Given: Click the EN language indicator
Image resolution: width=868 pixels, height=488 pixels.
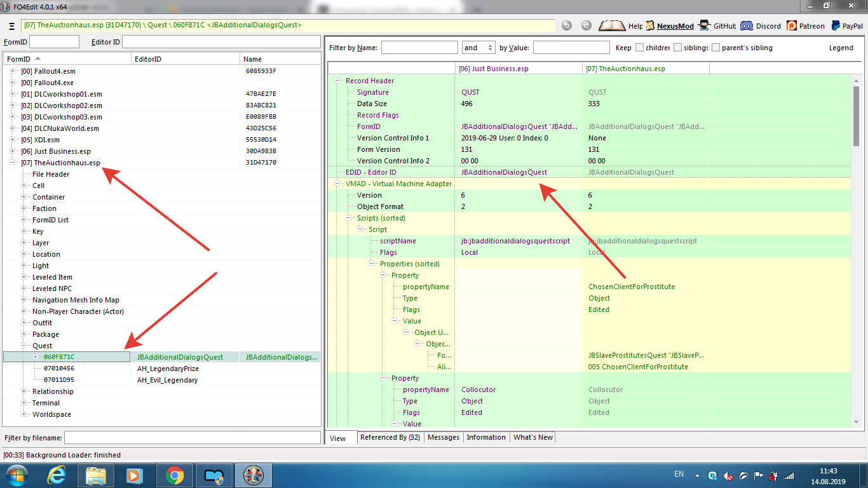Looking at the screenshot, I should click(679, 474).
